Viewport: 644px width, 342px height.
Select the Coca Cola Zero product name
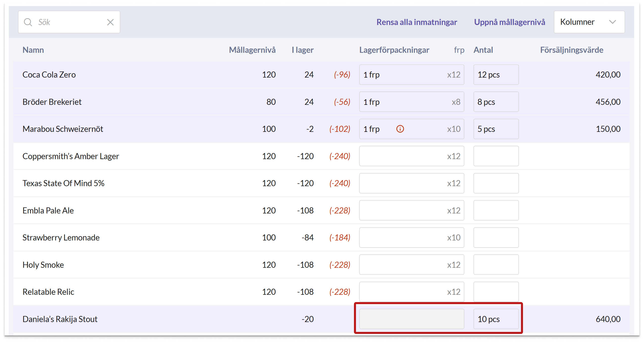(49, 75)
